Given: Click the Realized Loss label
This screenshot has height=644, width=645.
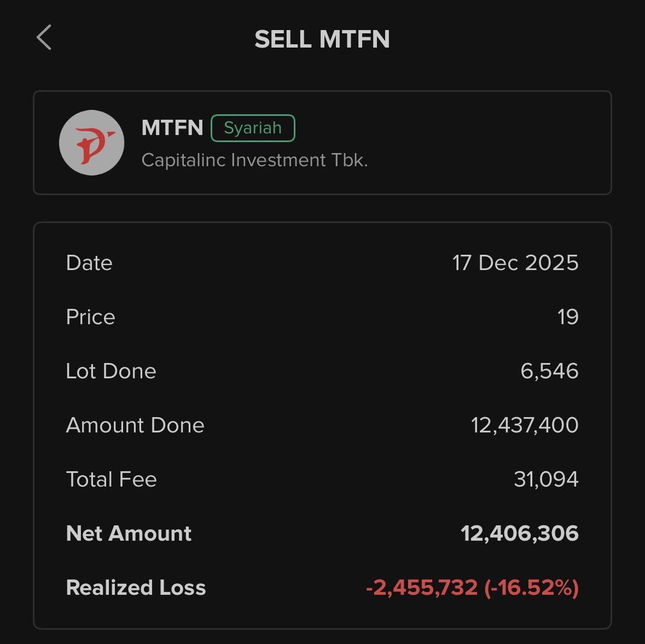Looking at the screenshot, I should (x=136, y=588).
